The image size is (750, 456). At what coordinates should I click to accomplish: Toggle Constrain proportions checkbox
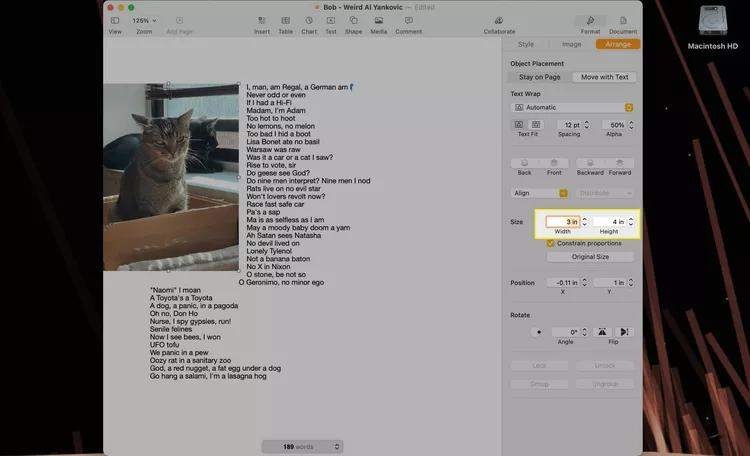[x=551, y=243]
